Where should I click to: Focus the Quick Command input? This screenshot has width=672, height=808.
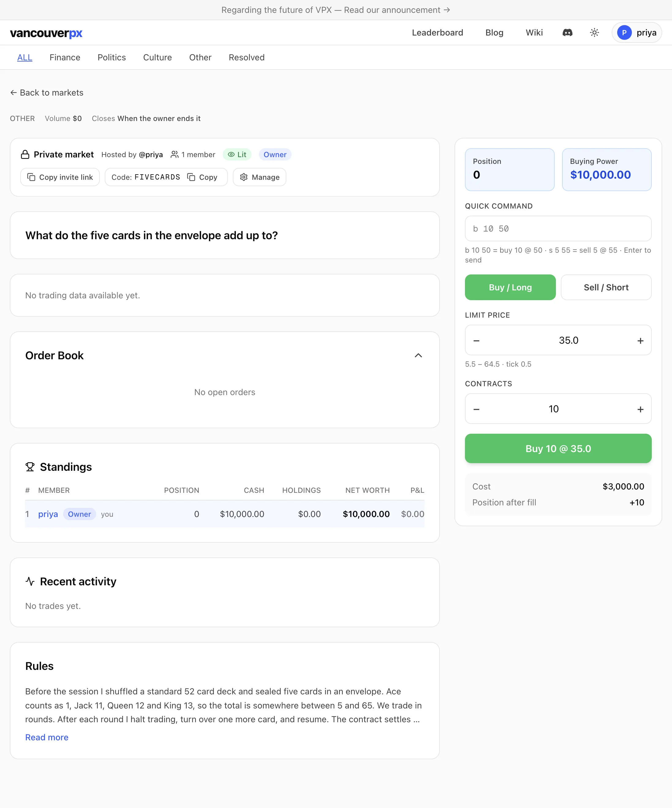(x=558, y=228)
